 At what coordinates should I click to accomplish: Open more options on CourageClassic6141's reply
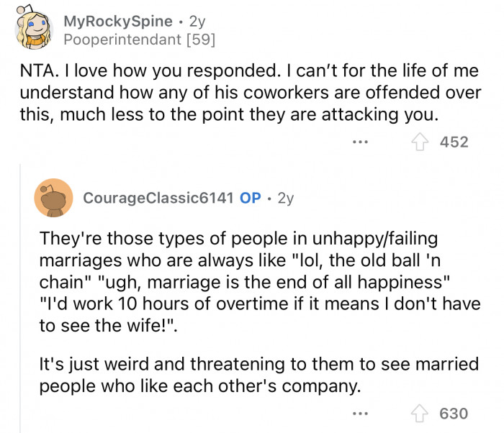360,414
